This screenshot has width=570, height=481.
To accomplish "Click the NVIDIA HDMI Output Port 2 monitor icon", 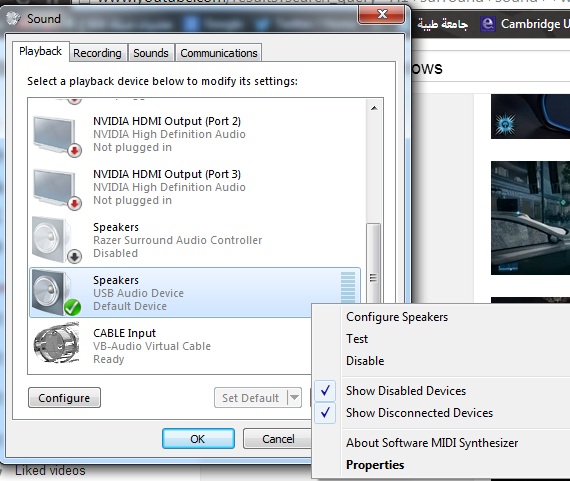I will tap(56, 136).
